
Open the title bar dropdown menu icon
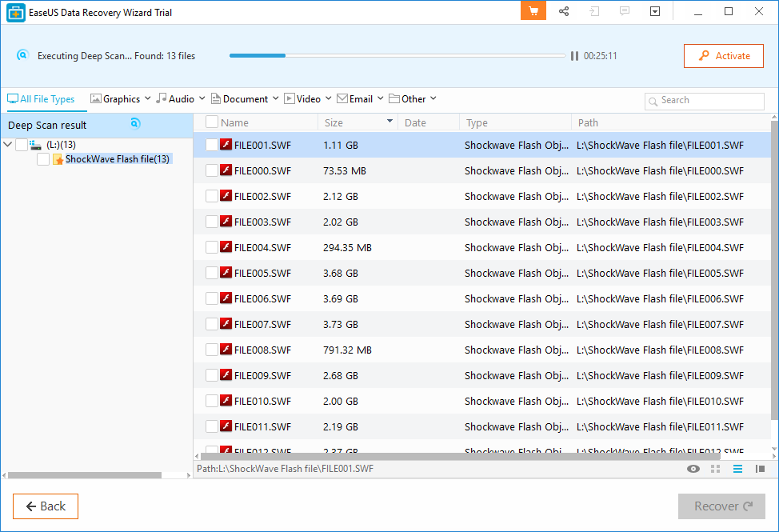click(655, 11)
